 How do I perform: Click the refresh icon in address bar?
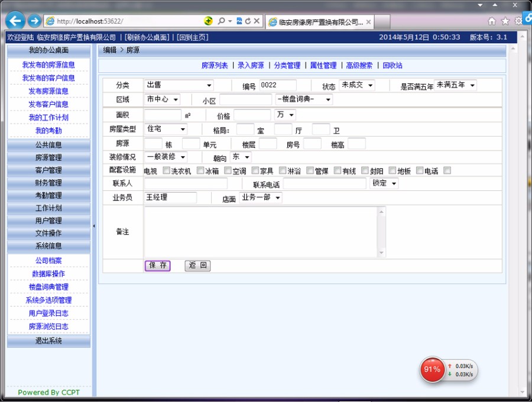(248, 21)
